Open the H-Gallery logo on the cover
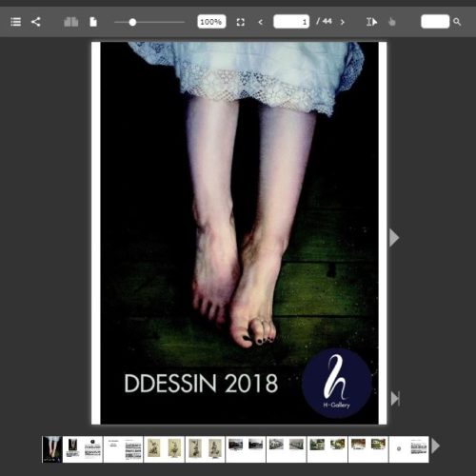 coord(336,383)
